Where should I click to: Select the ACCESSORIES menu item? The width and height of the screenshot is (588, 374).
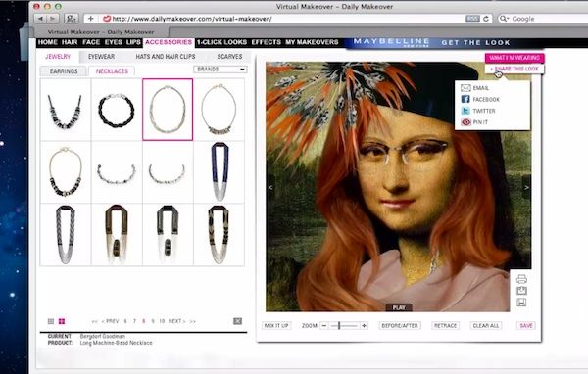point(169,42)
